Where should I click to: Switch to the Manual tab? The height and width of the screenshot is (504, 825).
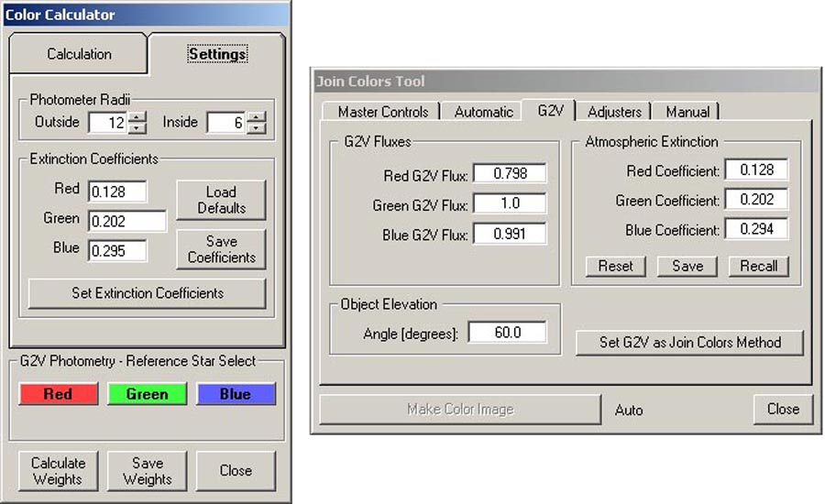(687, 112)
